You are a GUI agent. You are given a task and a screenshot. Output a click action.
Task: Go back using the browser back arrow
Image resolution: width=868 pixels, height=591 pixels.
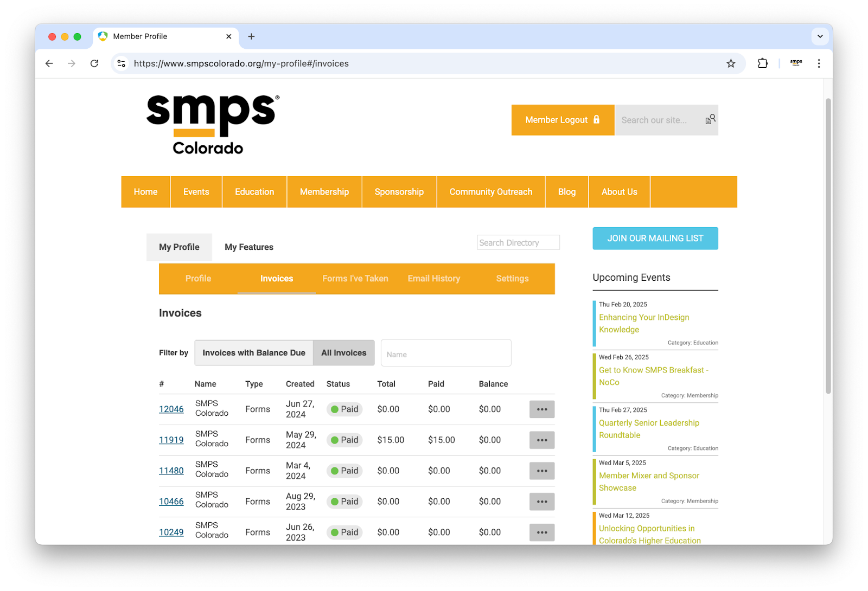[49, 63]
